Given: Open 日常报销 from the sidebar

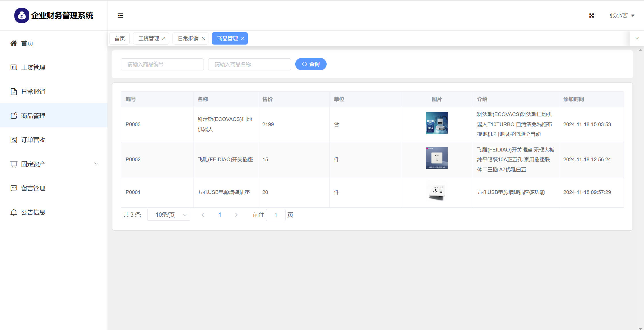Looking at the screenshot, I should (x=33, y=92).
